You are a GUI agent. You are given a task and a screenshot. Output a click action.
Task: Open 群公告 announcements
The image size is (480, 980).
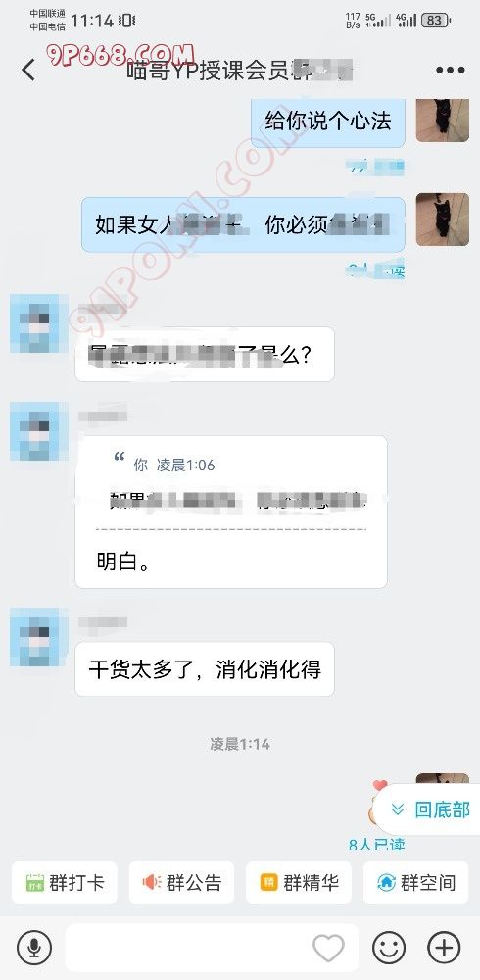pos(181,883)
